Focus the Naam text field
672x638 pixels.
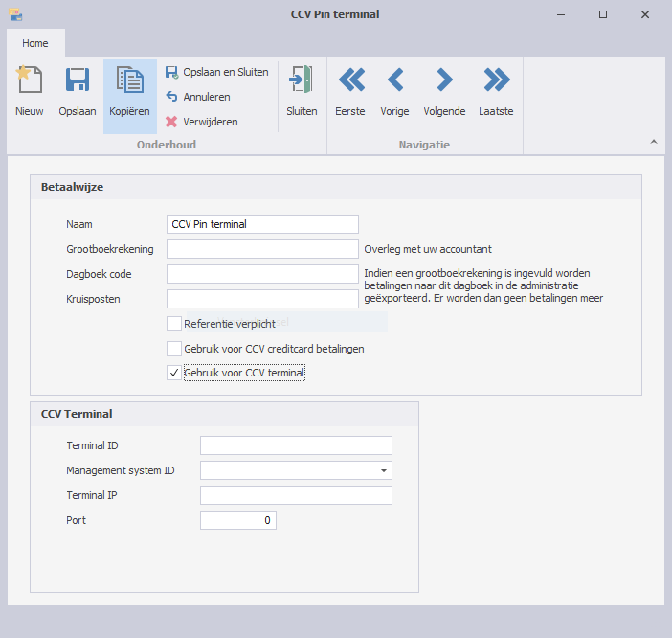click(262, 224)
